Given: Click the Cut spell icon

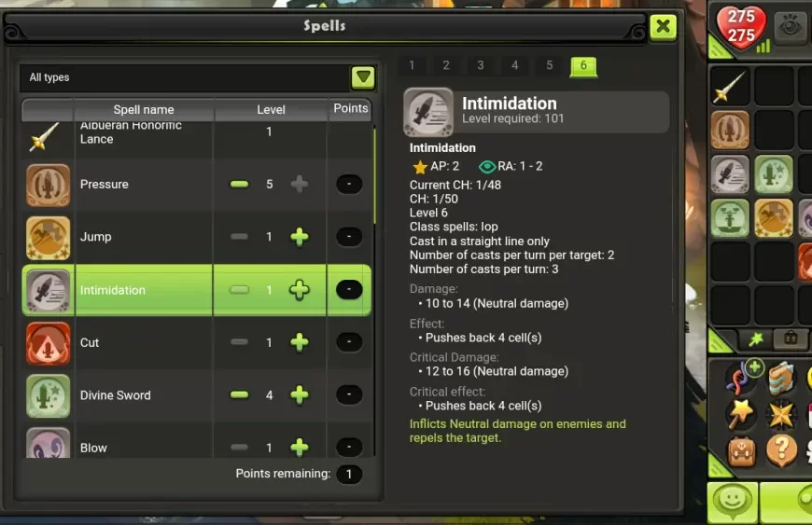Looking at the screenshot, I should [49, 343].
